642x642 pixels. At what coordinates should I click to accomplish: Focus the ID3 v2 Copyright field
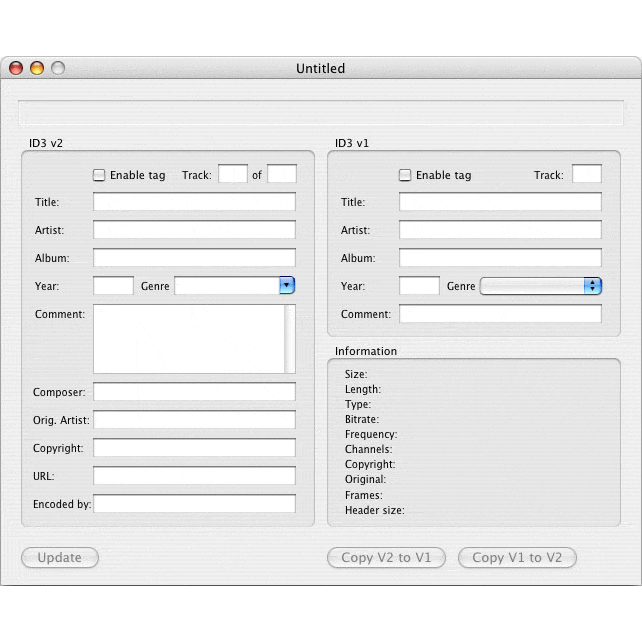194,448
